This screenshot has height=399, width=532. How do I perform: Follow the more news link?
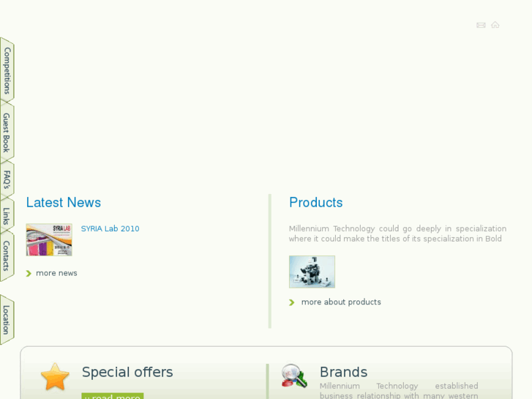(56, 273)
